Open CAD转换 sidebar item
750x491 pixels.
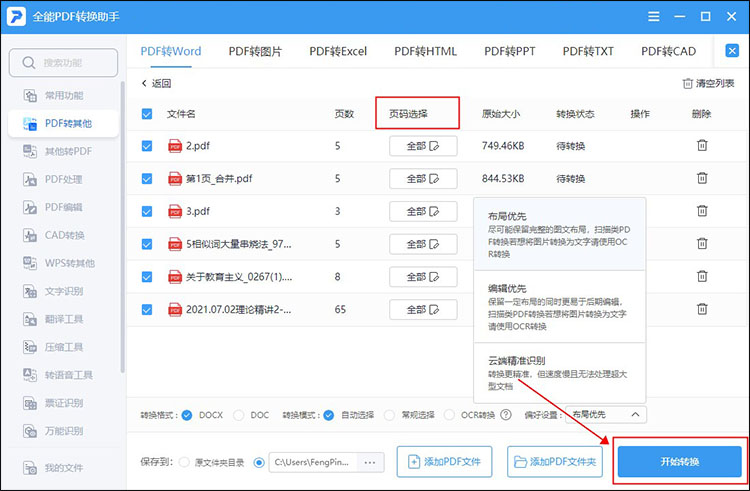coord(64,235)
